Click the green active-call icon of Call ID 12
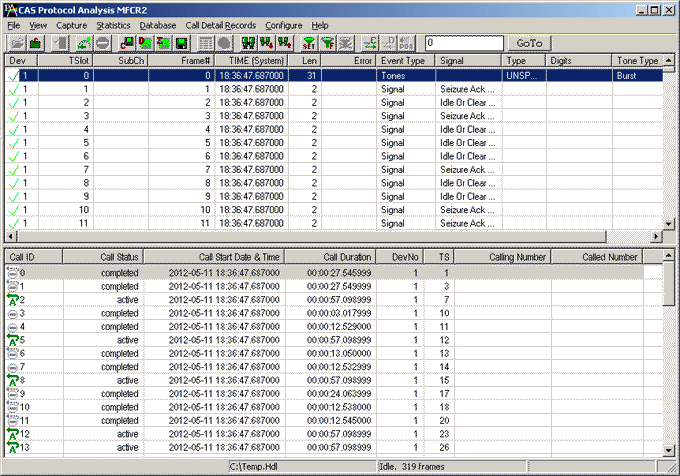 13,434
